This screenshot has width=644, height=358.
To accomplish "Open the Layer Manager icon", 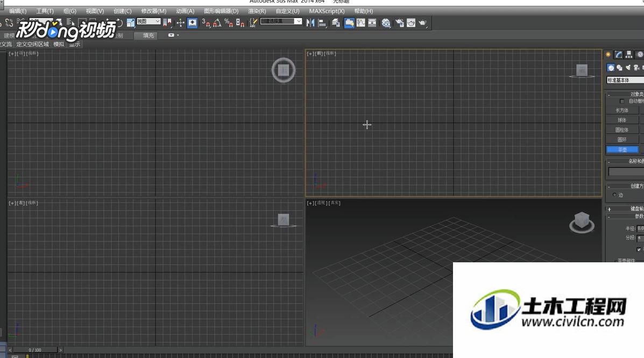I will click(336, 23).
